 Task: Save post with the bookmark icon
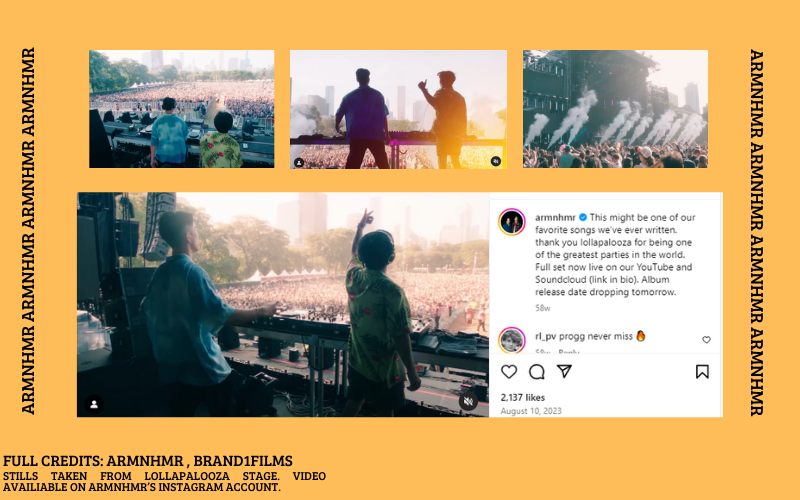(702, 371)
